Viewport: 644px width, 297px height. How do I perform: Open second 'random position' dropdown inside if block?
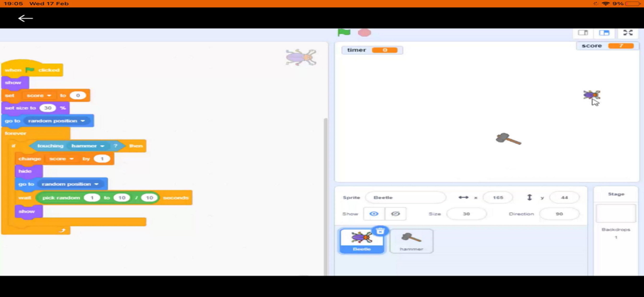70,184
